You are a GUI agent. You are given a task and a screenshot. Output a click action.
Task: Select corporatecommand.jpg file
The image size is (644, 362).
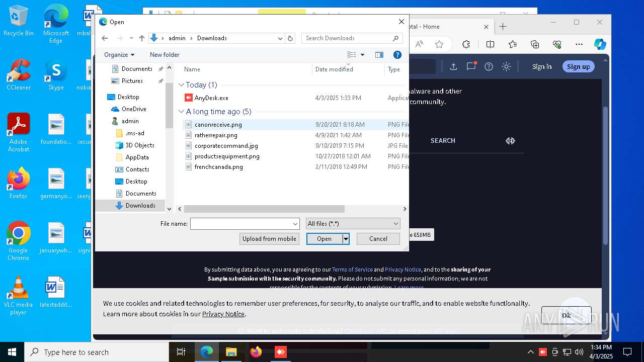(x=226, y=146)
